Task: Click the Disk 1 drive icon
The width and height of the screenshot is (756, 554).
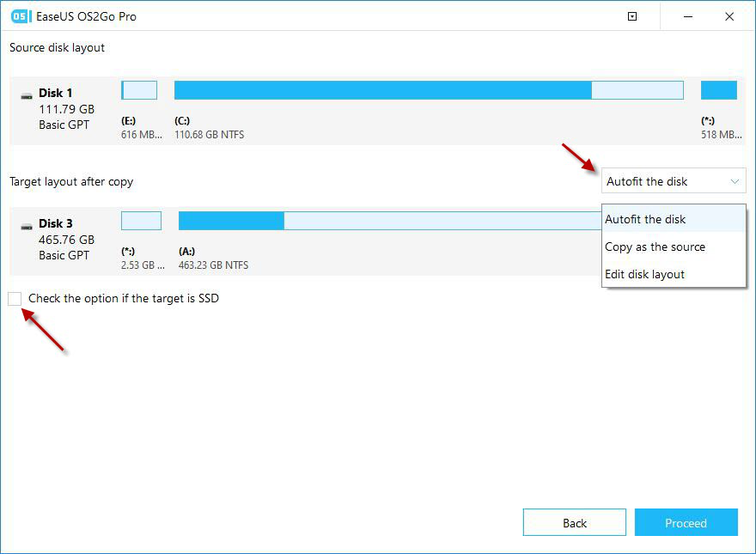Action: coord(27,96)
